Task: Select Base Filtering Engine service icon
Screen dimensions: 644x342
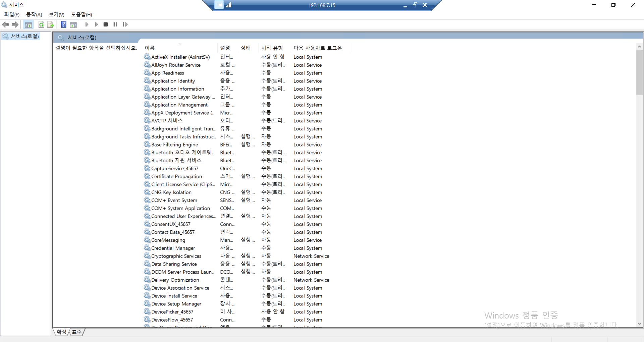Action: 147,145
